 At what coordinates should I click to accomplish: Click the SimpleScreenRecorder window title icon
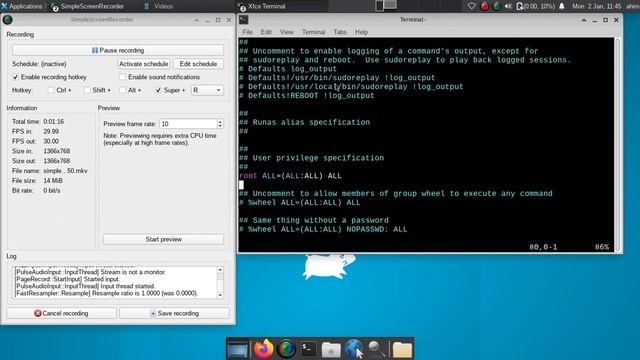point(7,20)
